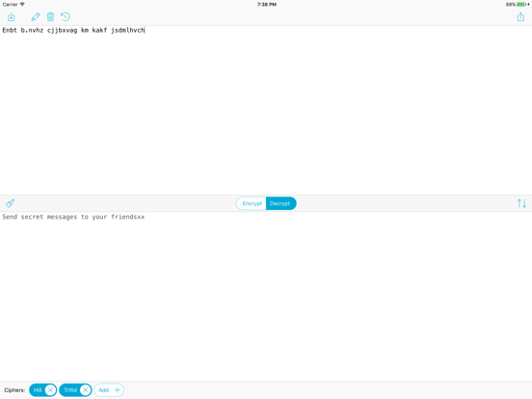Add a new cipher with Add button

click(x=109, y=390)
